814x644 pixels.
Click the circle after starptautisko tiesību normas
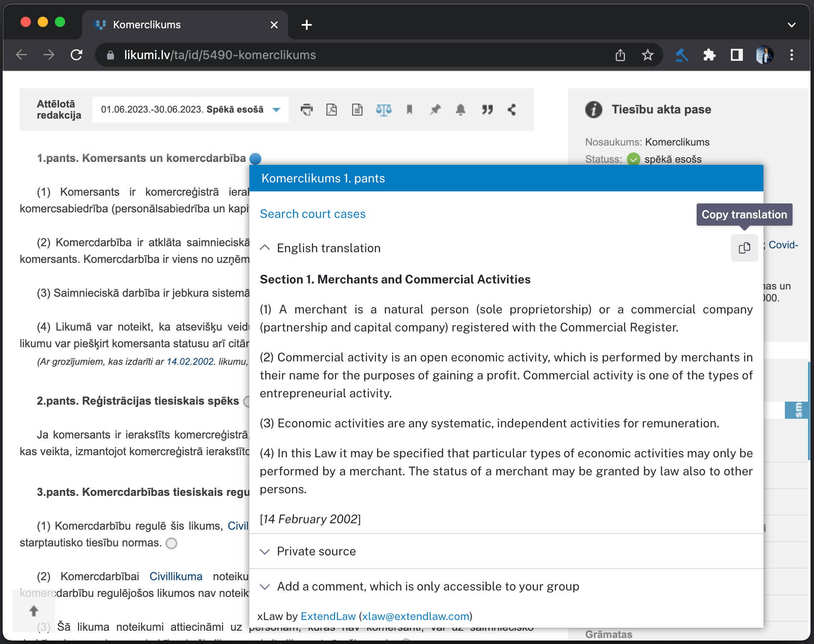(x=171, y=543)
